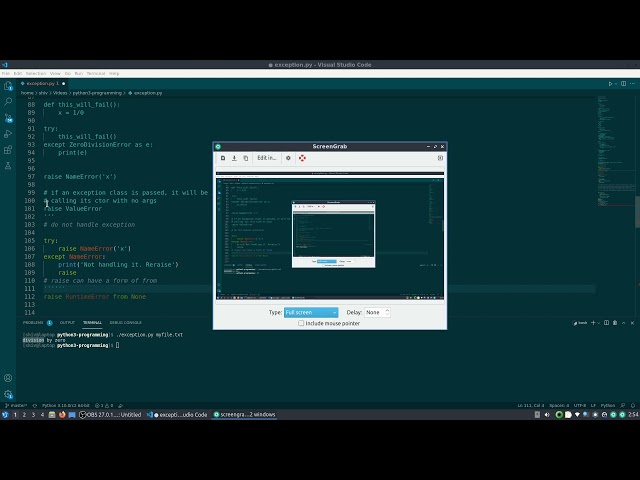This screenshot has width=640, height=480.
Task: Click the code minimap on the right
Action: pyautogui.click(x=614, y=151)
